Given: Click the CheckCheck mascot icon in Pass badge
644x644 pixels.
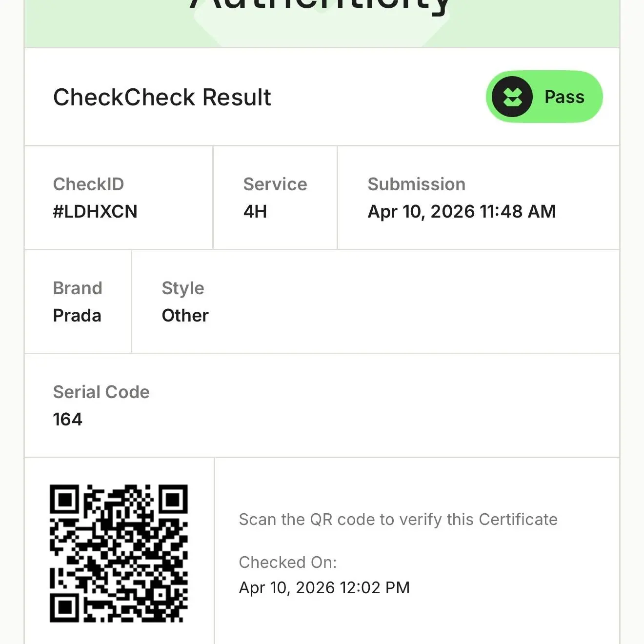Looking at the screenshot, I should (x=512, y=97).
